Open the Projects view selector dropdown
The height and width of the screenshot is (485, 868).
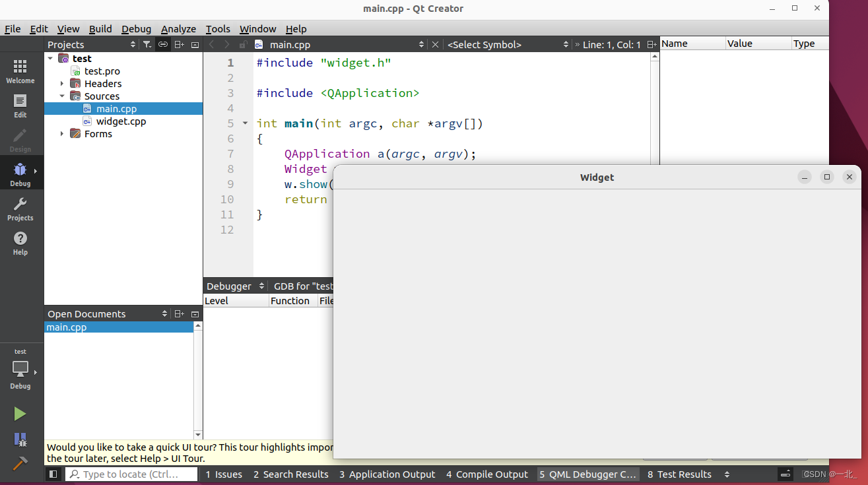click(133, 44)
